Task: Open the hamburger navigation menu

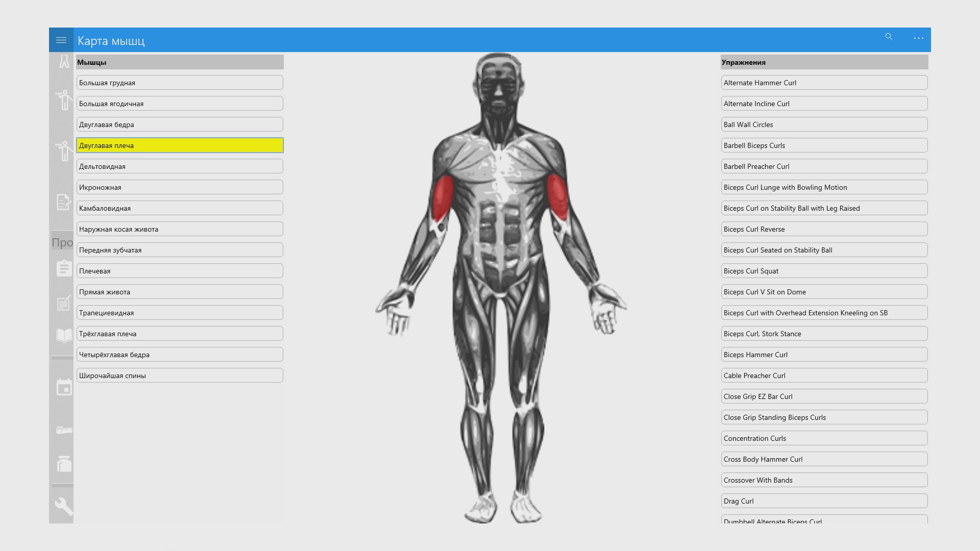Action: (x=61, y=40)
